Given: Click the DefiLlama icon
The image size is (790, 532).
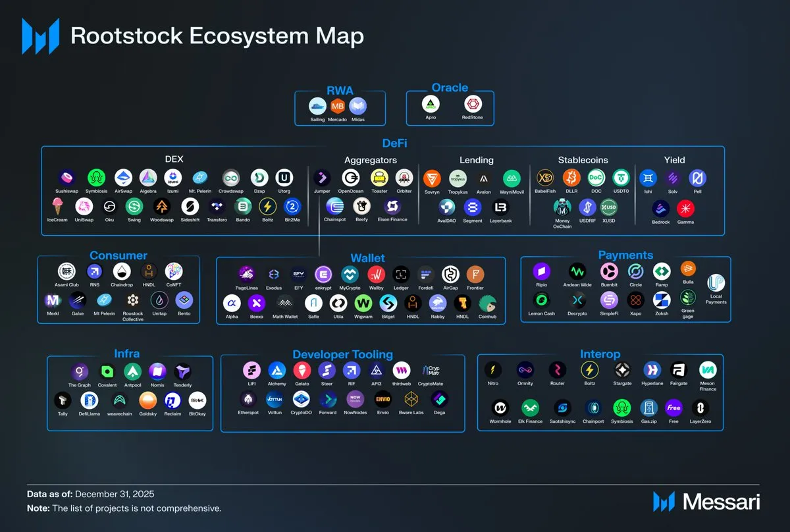Looking at the screenshot, I should click(x=89, y=400).
